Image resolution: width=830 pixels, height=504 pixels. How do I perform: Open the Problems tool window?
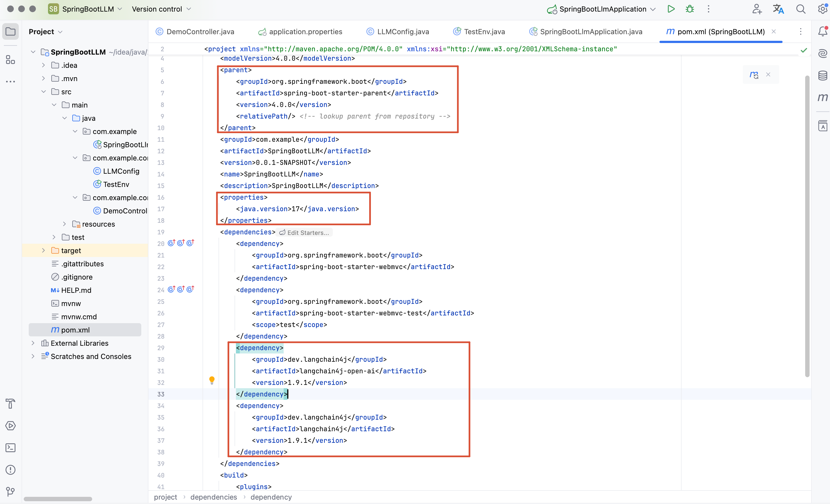coord(10,470)
